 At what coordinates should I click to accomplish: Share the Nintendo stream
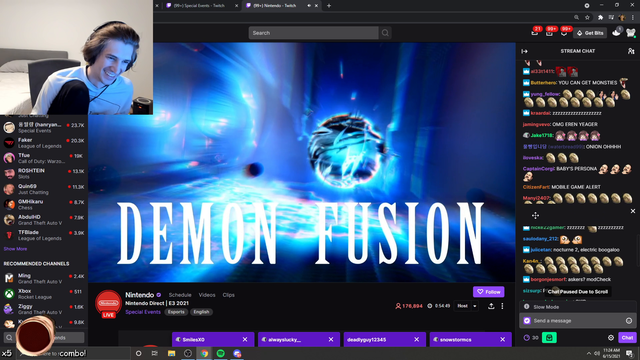click(491, 306)
